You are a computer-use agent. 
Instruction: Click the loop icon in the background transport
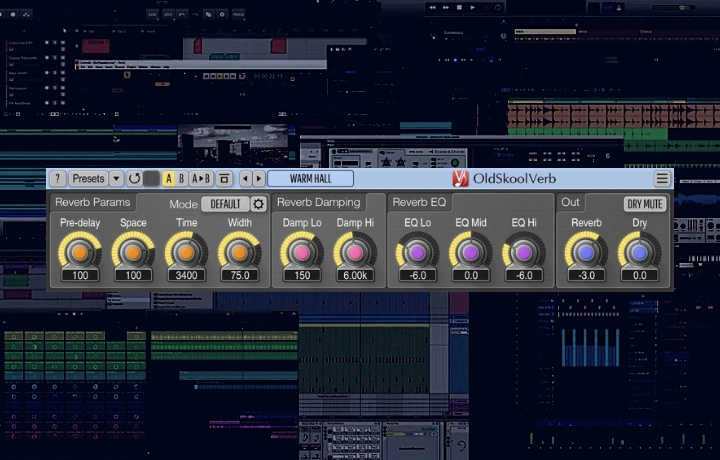[x=498, y=7]
